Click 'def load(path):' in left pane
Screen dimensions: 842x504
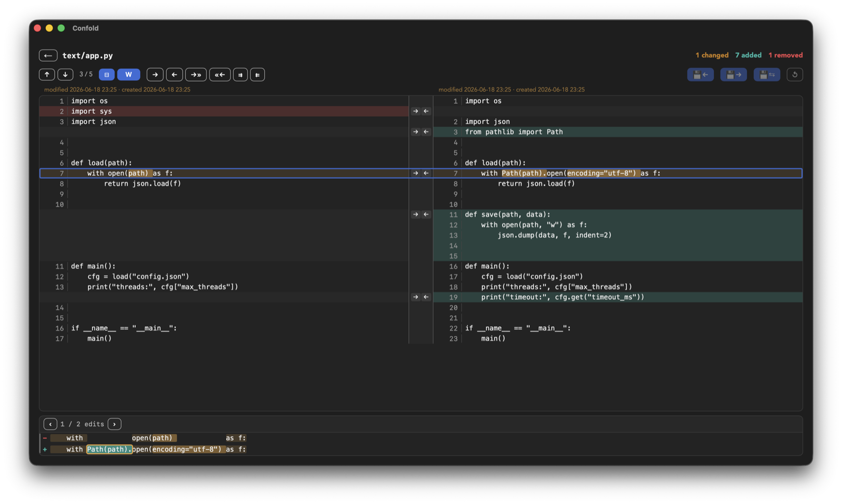[x=102, y=163]
